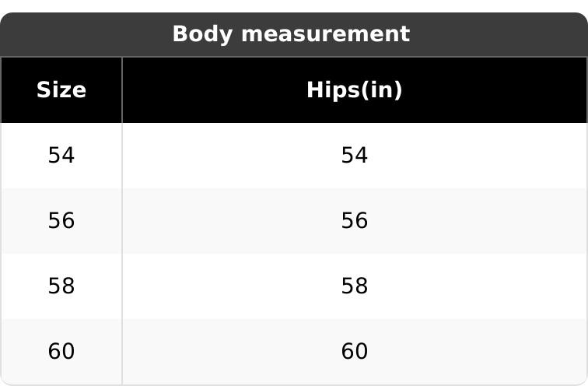
Task: Select the 58 value under Hips(in)
Action: click(354, 286)
